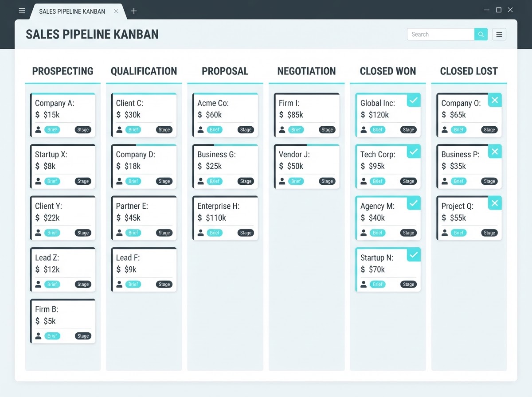Image resolution: width=532 pixels, height=397 pixels.
Task: Maximize the window
Action: pos(499,10)
